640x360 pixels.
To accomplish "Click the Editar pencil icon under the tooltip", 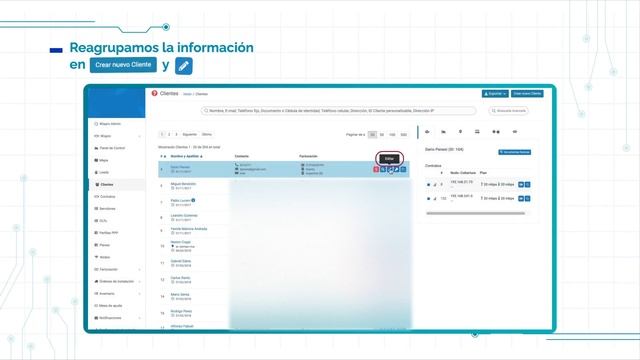I will [390, 169].
